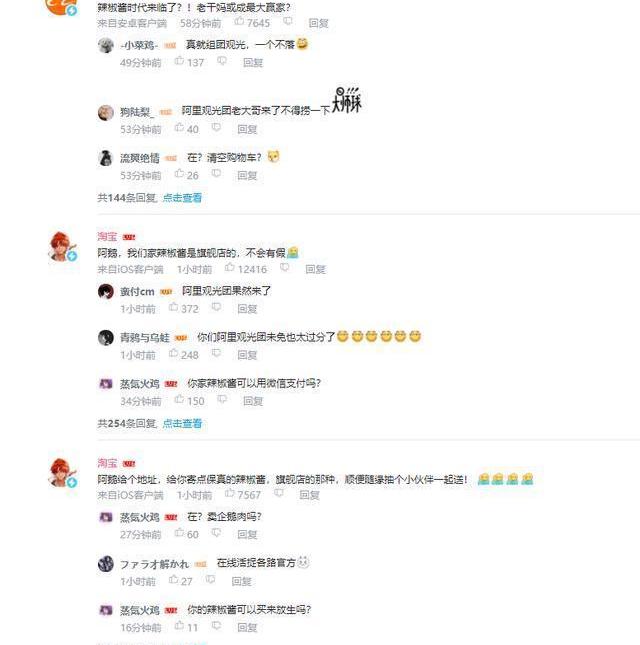Screen dimensions: 640x645
Task: Like 蚩付cm's reply with 372 likes
Action: click(174, 308)
